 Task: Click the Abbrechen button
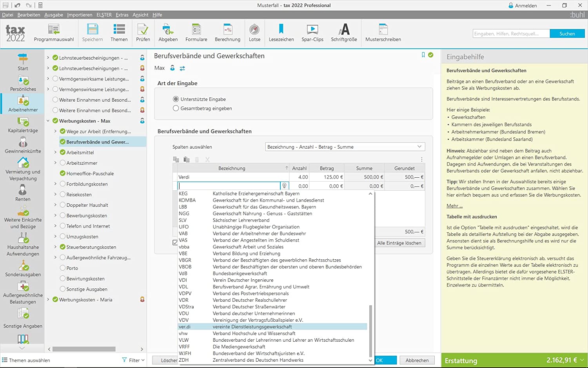click(x=417, y=360)
